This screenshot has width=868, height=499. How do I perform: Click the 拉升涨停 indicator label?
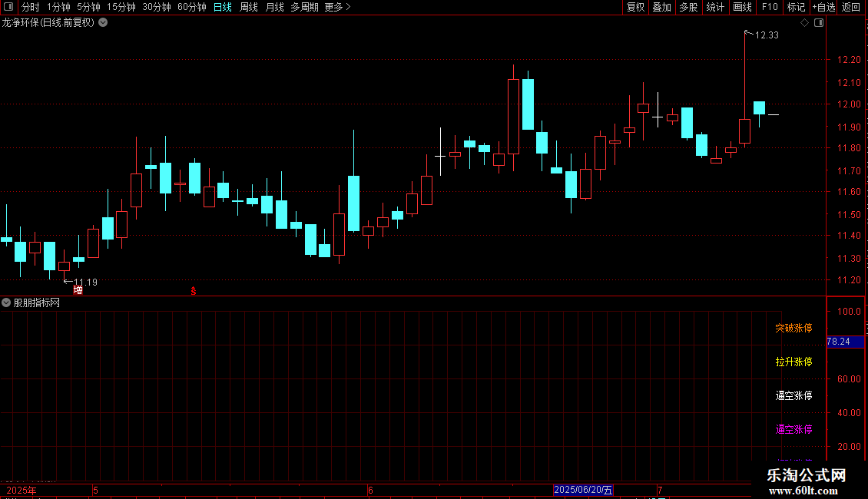(793, 362)
